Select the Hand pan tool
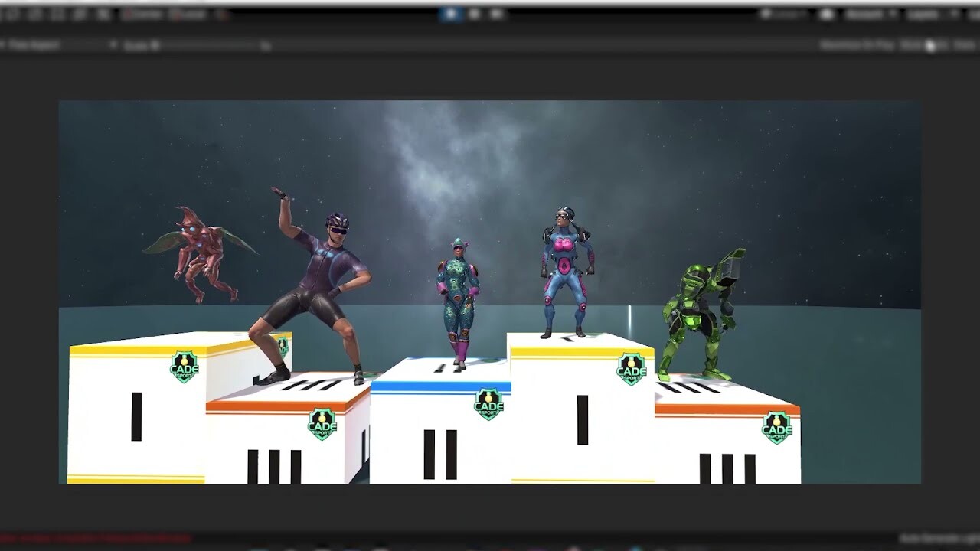This screenshot has height=551, width=980. [x=6, y=13]
